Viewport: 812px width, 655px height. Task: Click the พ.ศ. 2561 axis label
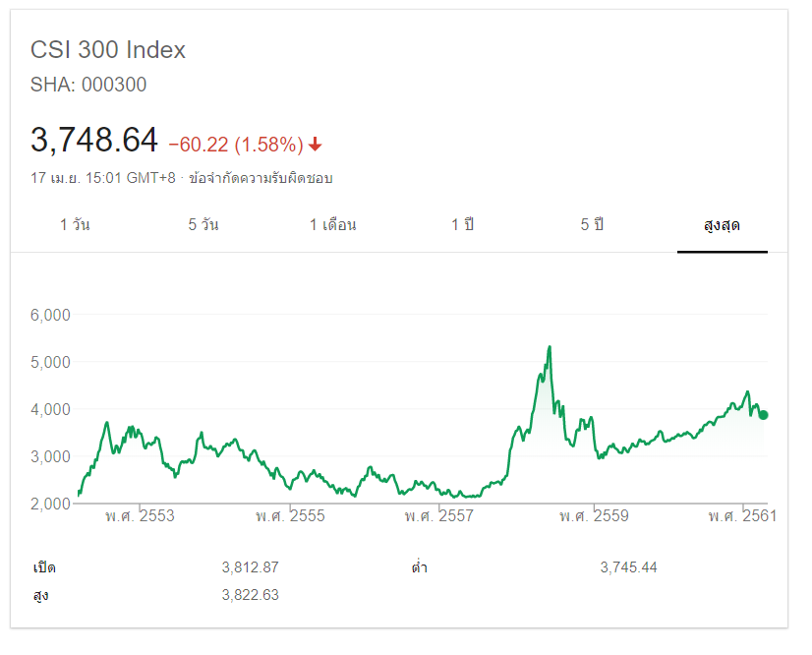click(742, 516)
